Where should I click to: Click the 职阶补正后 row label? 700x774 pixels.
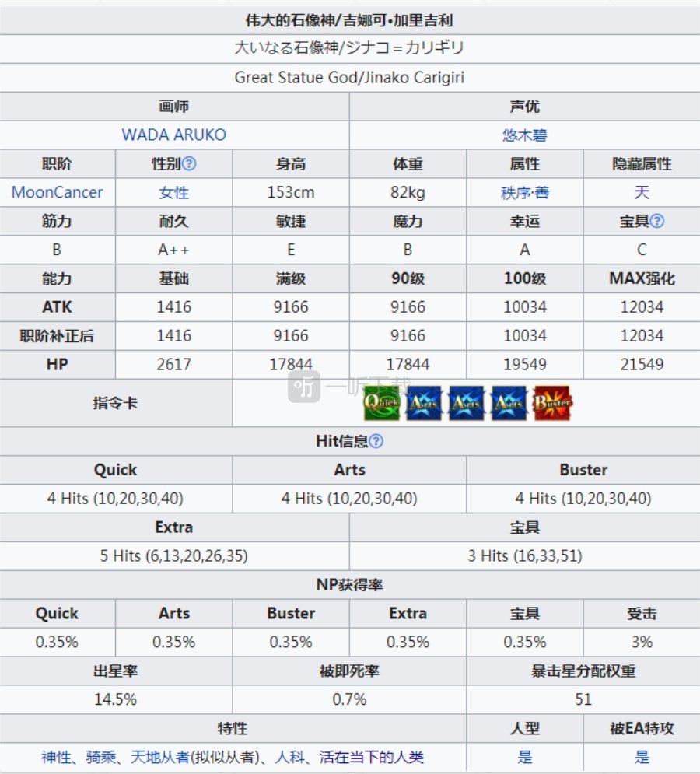pyautogui.click(x=58, y=336)
